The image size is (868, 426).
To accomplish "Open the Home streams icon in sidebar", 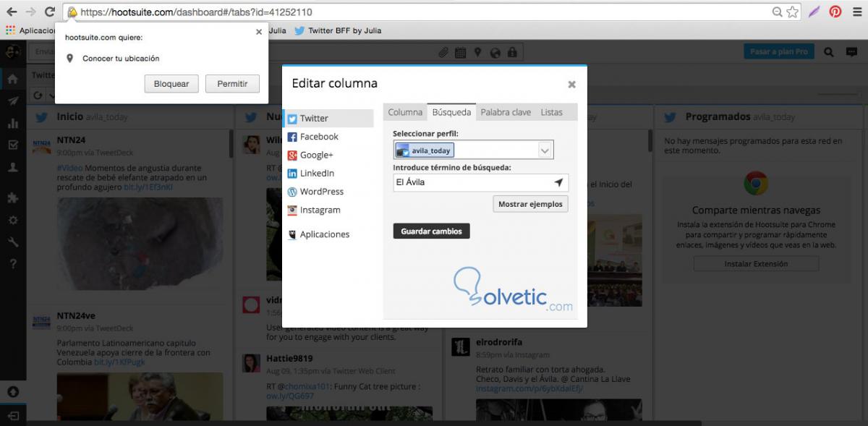I will click(x=12, y=79).
